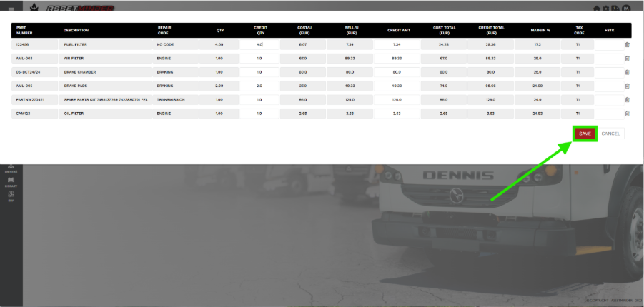Edit Credit Qty for OIL FILTER
Image resolution: width=644 pixels, height=307 pixels.
click(x=259, y=114)
